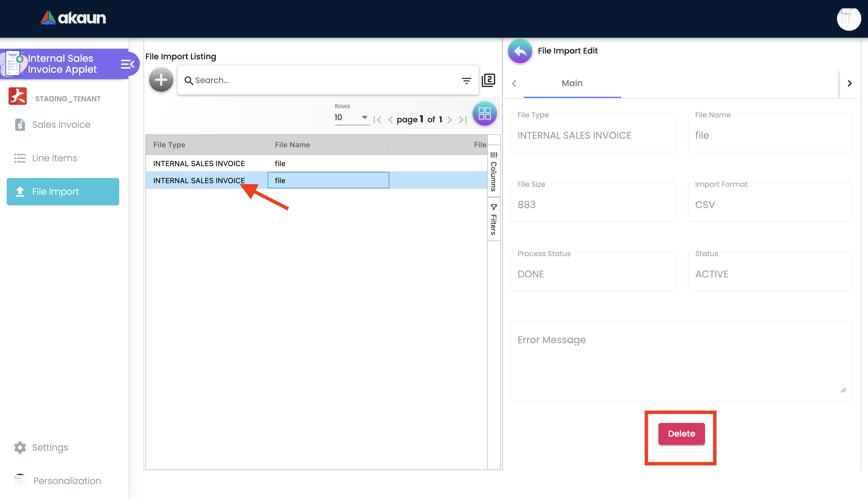
Task: Select the Main tab
Action: tap(572, 83)
